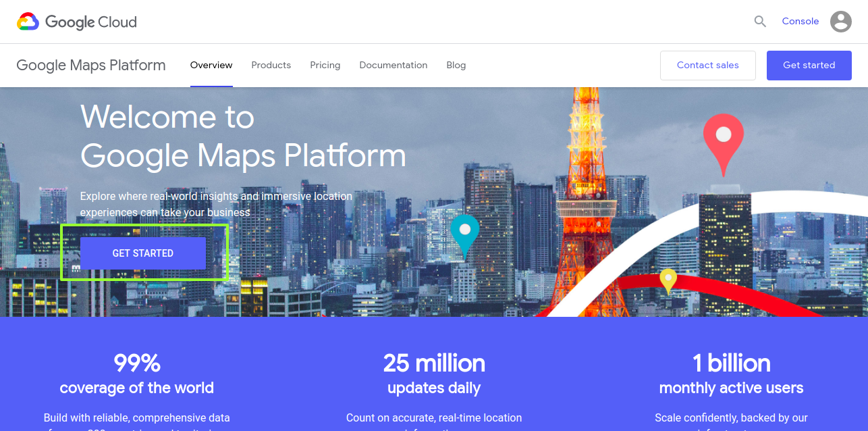Viewport: 868px width, 431px height.
Task: Click the Google Maps Platform title
Action: (x=91, y=66)
